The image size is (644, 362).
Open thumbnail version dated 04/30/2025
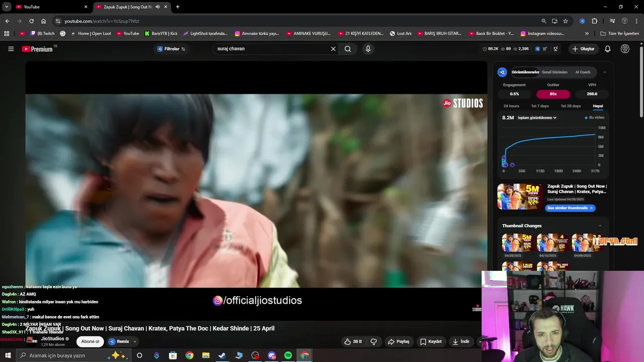click(517, 243)
